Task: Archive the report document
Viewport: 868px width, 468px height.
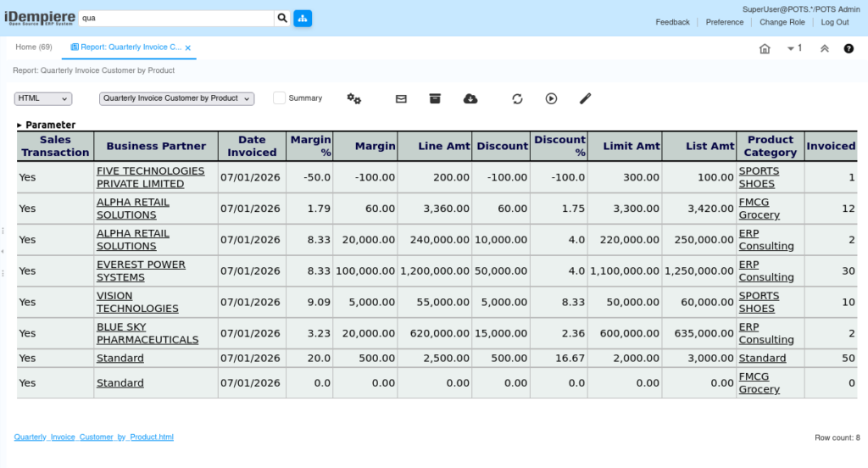Action: (x=435, y=98)
